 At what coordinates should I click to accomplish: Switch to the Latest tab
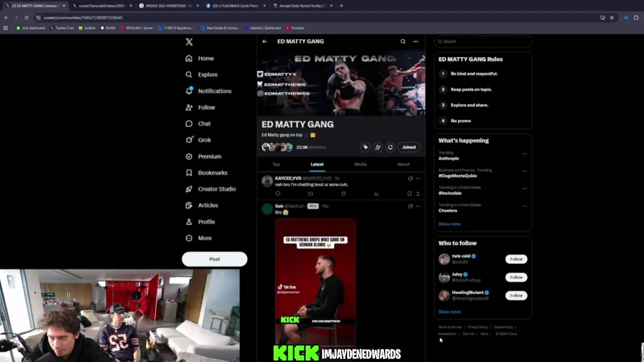coord(317,164)
